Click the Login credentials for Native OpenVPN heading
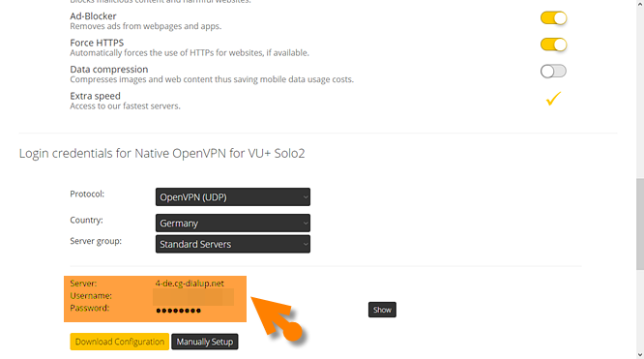Viewport: 644px width, 359px height. point(161,154)
